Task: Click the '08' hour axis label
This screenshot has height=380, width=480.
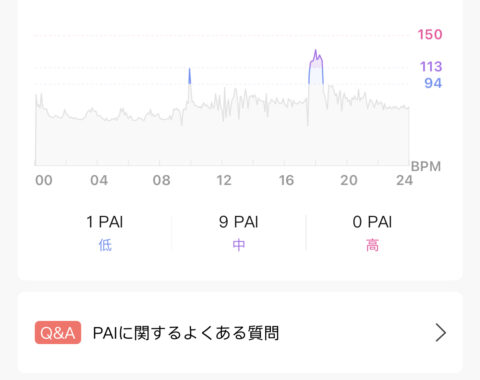Action: click(162, 180)
